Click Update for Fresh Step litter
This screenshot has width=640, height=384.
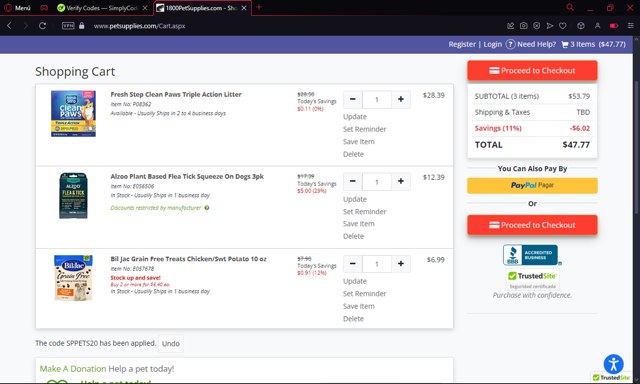355,117
